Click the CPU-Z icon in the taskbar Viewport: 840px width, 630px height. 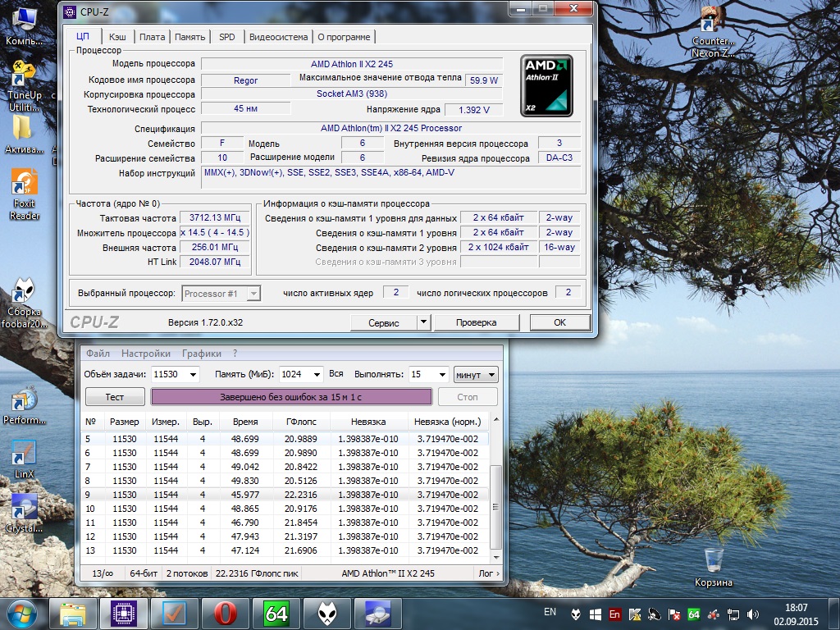123,613
